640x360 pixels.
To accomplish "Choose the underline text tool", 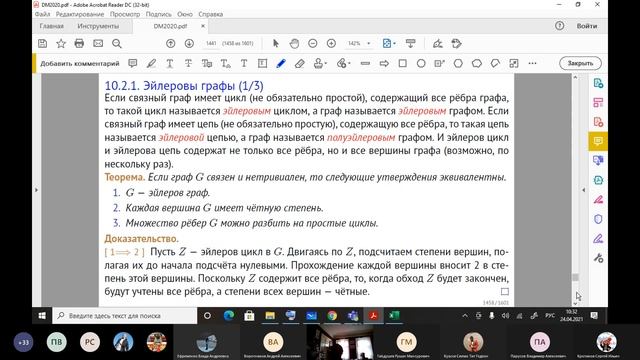I will pos(170,63).
